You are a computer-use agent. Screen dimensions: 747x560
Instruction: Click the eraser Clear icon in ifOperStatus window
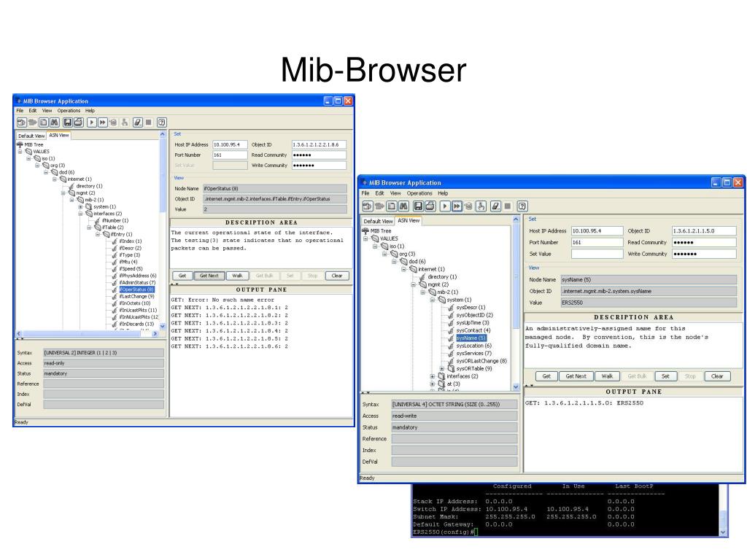point(138,122)
